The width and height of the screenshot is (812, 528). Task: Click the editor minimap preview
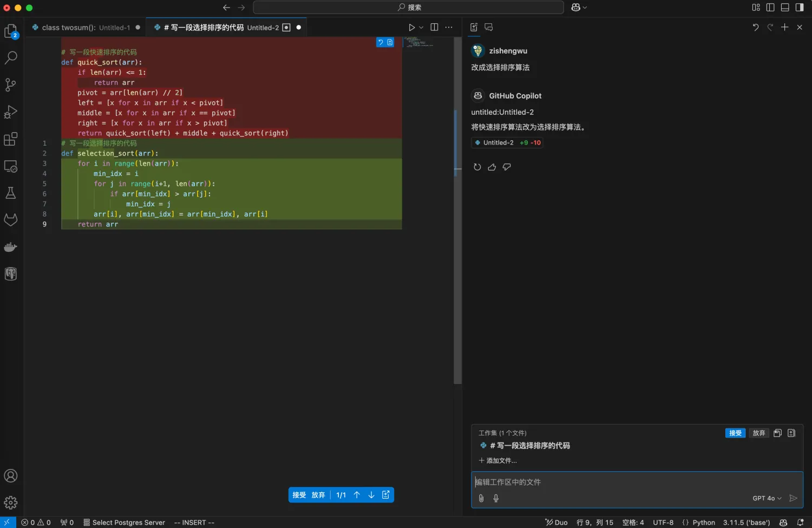pos(418,42)
